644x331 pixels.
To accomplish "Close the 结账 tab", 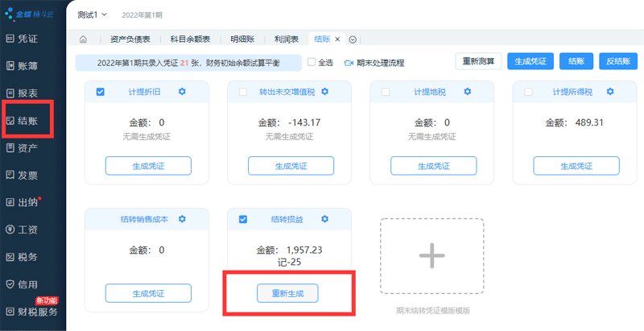I will point(338,39).
